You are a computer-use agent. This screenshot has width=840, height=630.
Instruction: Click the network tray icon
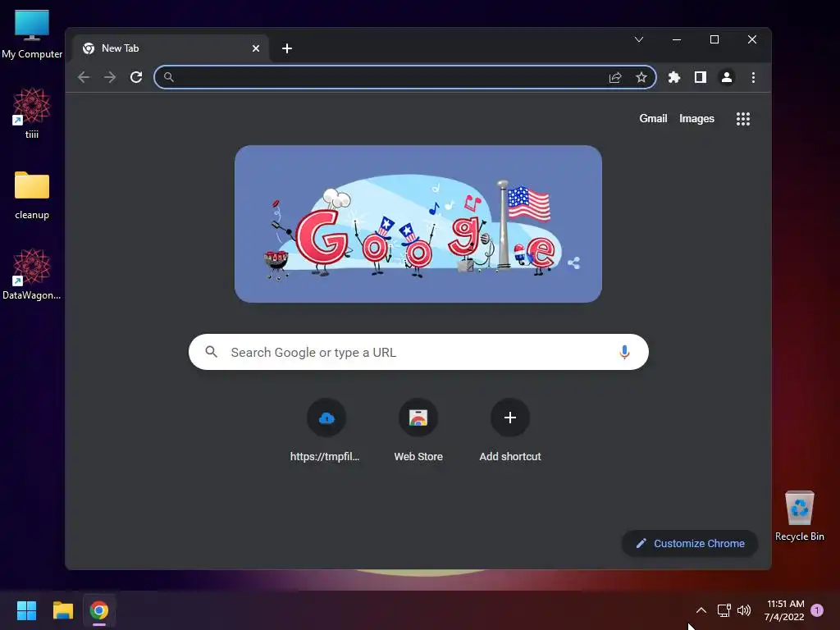click(724, 610)
